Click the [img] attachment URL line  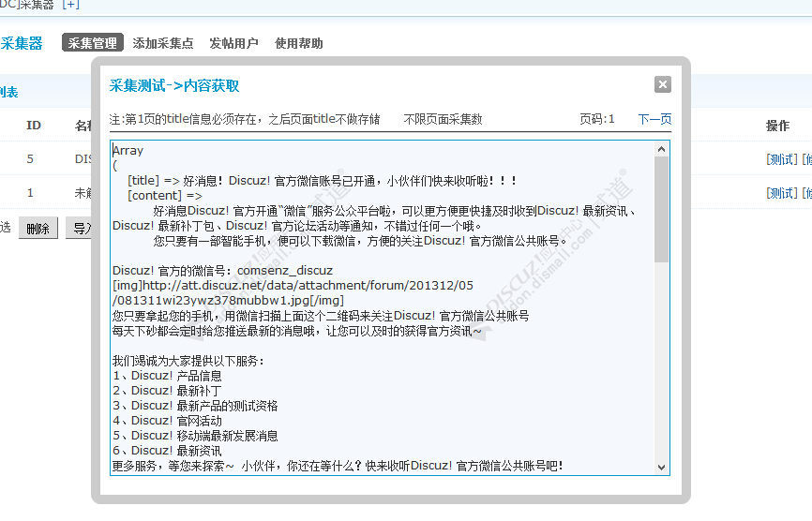click(x=293, y=293)
